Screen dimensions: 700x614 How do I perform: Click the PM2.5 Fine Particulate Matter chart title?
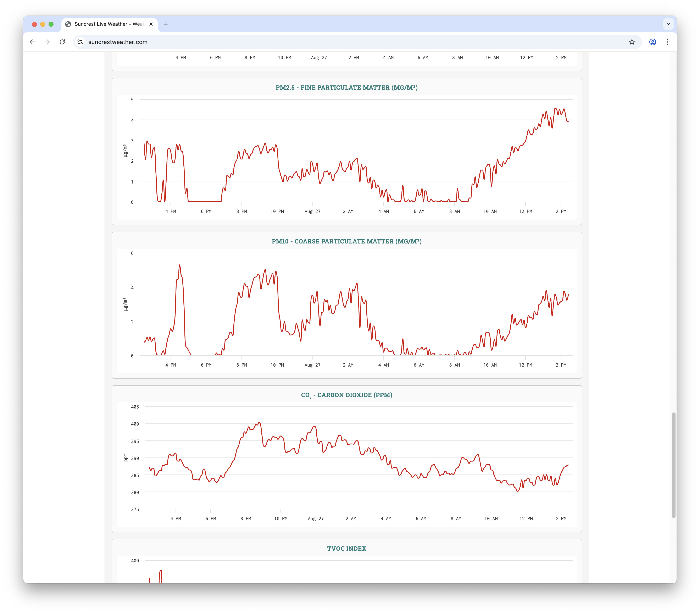[x=346, y=87]
